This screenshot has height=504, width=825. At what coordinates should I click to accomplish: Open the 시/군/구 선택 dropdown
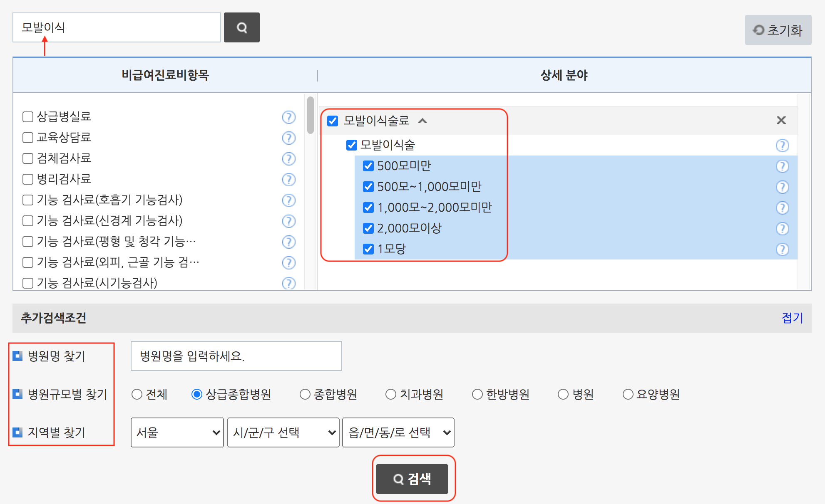283,432
